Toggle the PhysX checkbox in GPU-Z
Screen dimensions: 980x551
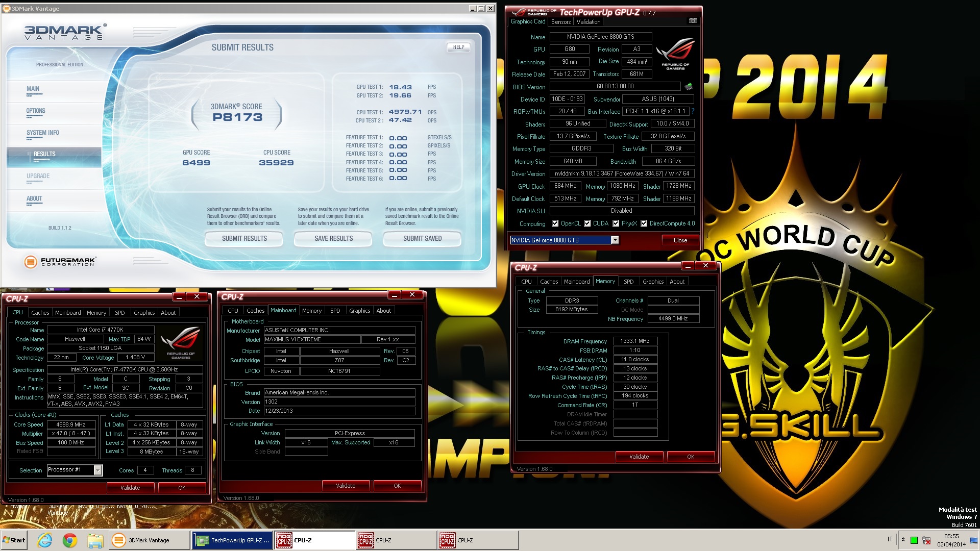pos(616,223)
